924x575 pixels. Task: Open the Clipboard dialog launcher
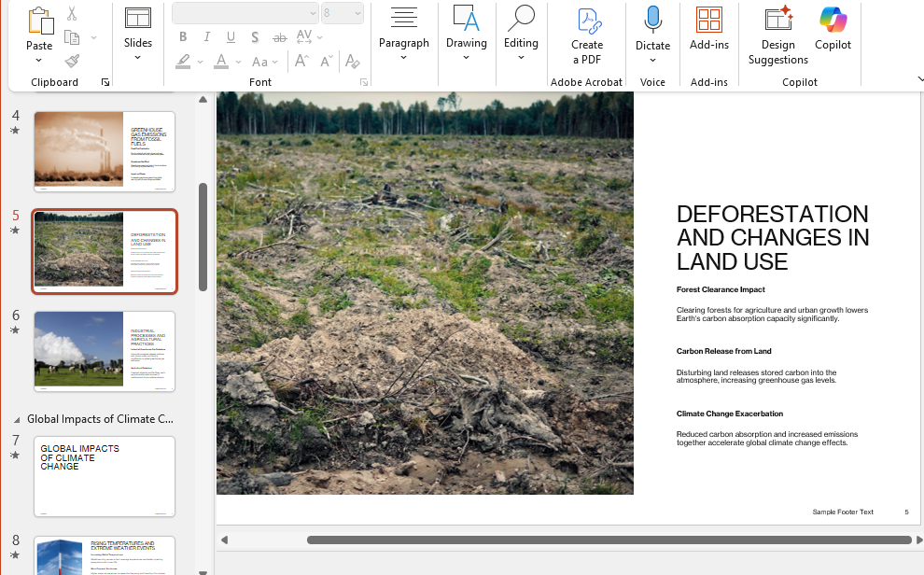click(x=105, y=82)
